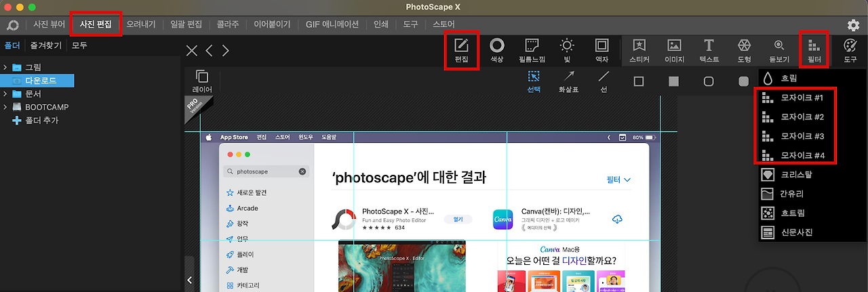868x292 pixels.
Task: Expand the 문서 folder
Action: click(5, 94)
